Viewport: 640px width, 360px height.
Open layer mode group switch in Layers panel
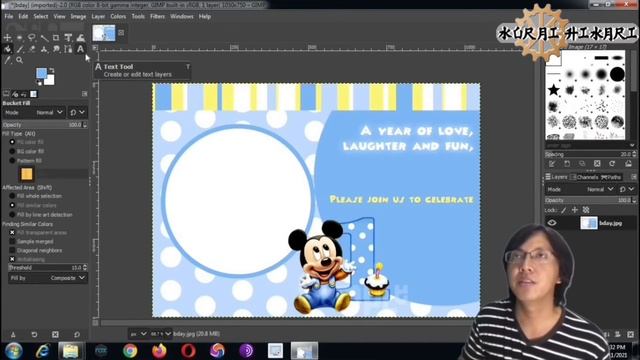point(627,189)
